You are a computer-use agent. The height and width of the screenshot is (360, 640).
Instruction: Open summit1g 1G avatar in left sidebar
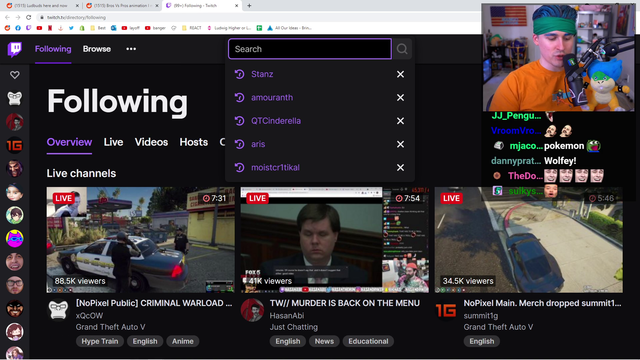click(15, 145)
